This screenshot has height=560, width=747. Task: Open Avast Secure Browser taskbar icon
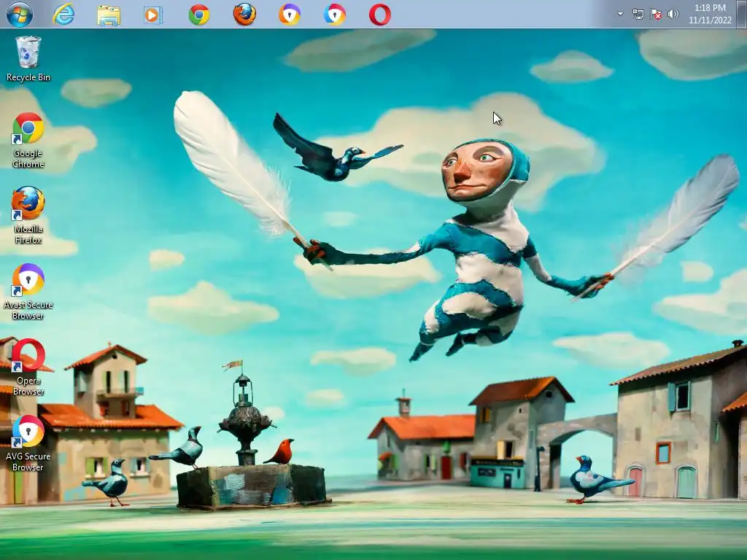289,15
